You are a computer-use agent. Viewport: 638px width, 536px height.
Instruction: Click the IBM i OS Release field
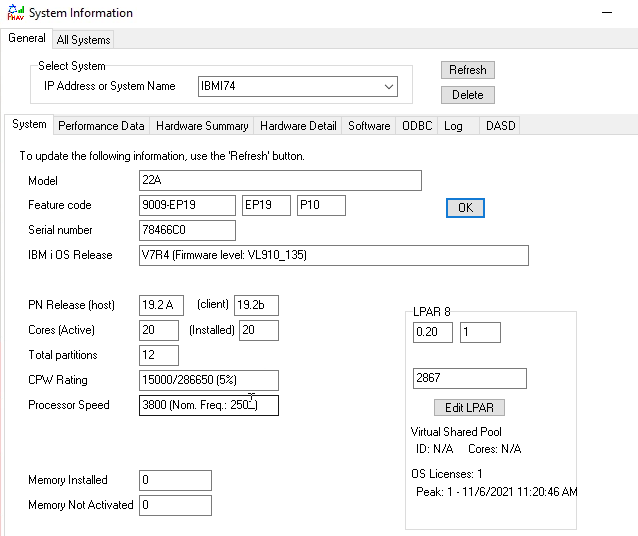(334, 255)
